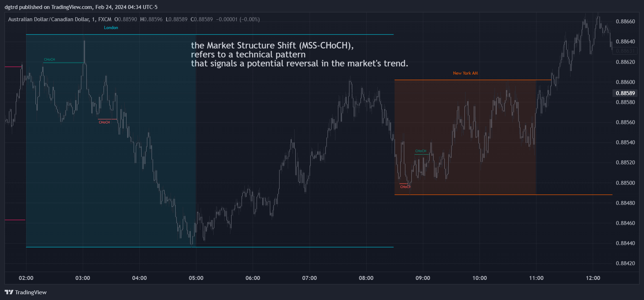Select the 'New York AM' session label
Viewport: 644px width, 300px height.
466,73
